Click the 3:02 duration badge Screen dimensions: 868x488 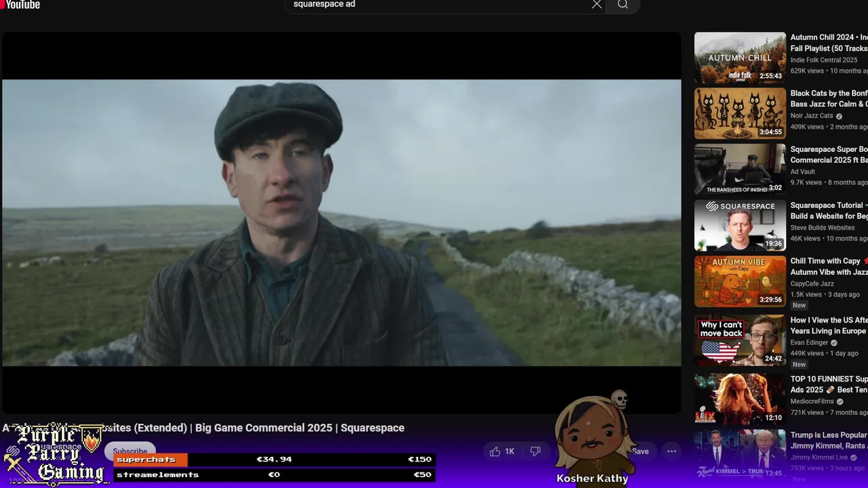[775, 188]
